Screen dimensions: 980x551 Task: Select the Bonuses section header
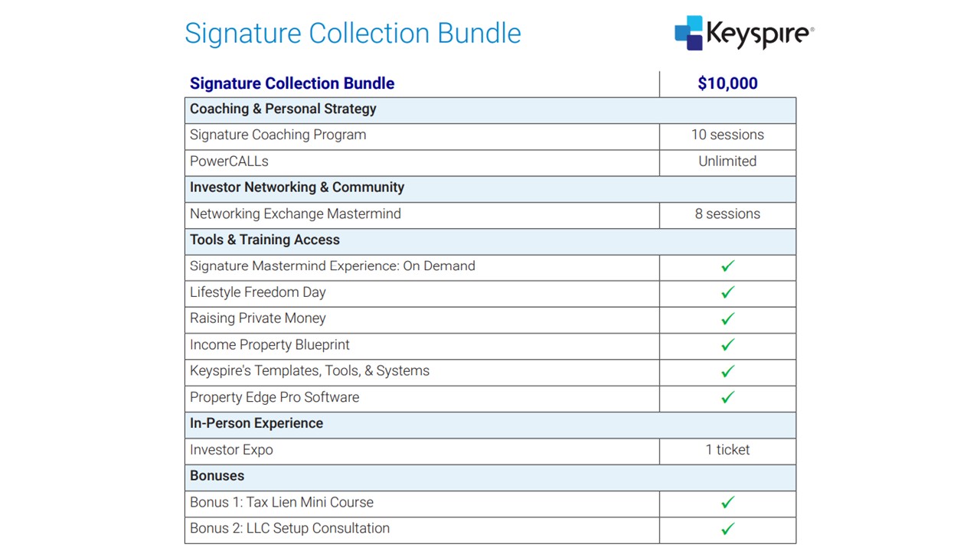217,476
